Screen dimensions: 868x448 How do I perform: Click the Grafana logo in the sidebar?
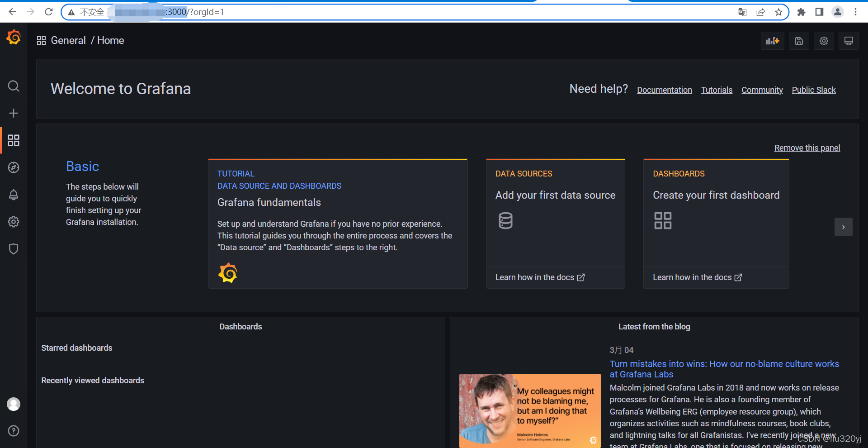pos(14,37)
